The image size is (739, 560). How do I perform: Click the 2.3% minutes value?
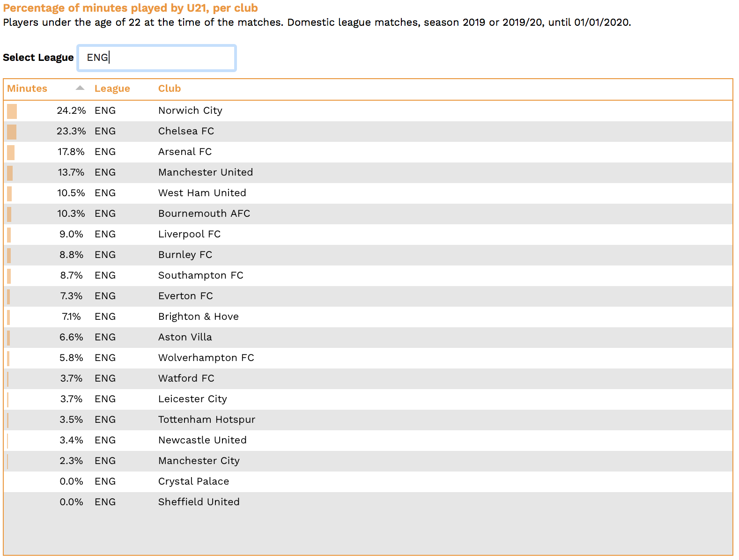[71, 461]
